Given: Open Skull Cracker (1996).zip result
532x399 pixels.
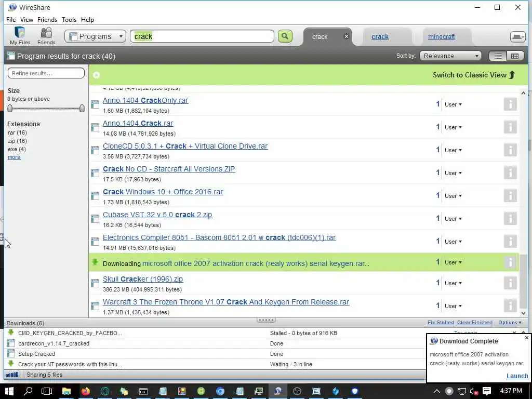Looking at the screenshot, I should pos(143,279).
